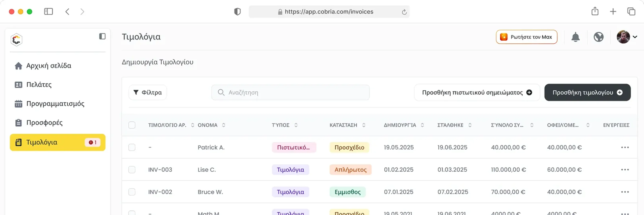Open the browser share icon
Image resolution: width=644 pixels, height=215 pixels.
(x=595, y=11)
